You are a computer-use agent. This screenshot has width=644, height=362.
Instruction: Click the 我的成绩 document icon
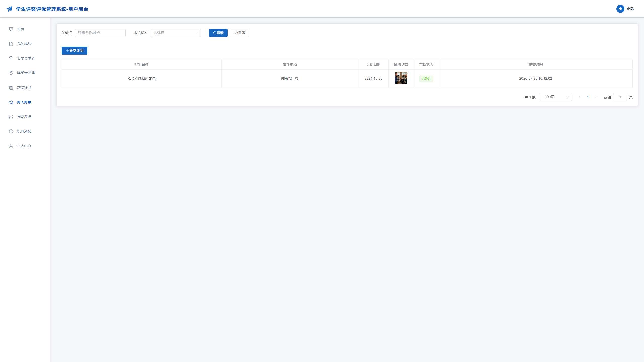click(x=11, y=44)
